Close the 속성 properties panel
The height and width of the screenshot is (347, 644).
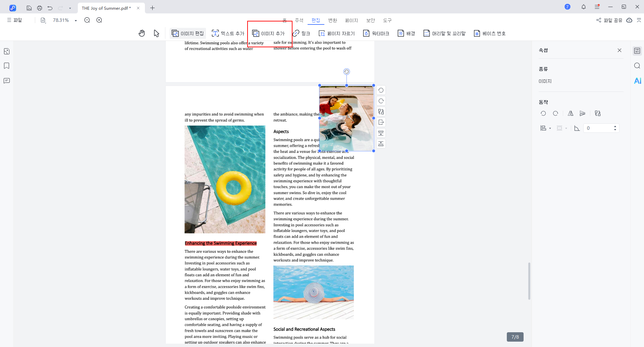pos(620,50)
